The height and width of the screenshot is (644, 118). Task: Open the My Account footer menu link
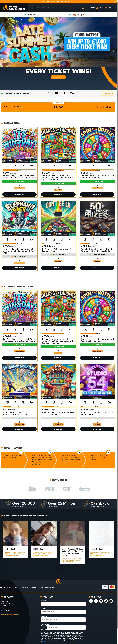[x=16, y=587]
